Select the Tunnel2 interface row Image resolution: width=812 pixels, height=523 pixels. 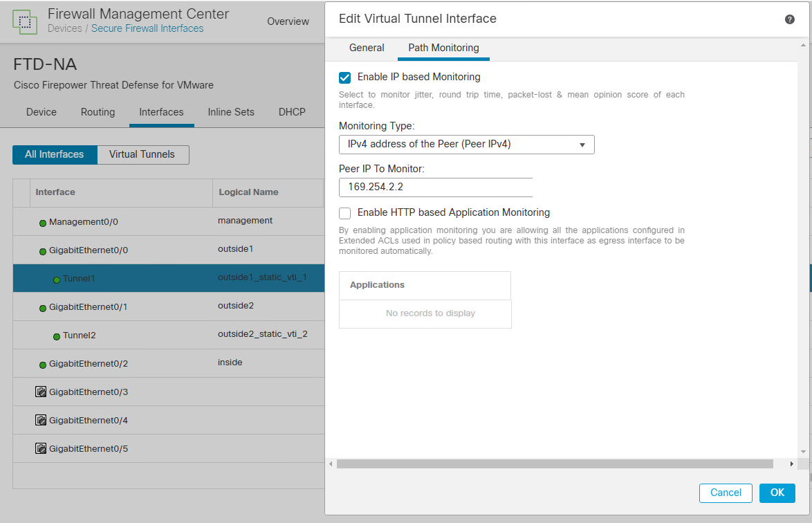(x=169, y=335)
